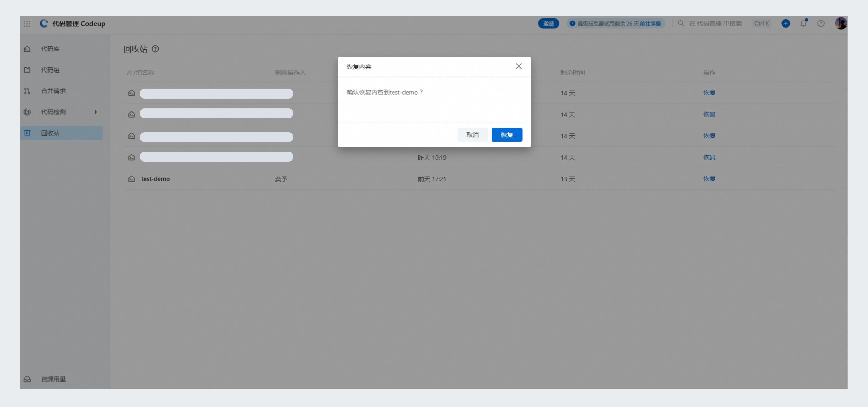Click the 剩余时间 column header
The height and width of the screenshot is (407, 868).
coord(572,73)
